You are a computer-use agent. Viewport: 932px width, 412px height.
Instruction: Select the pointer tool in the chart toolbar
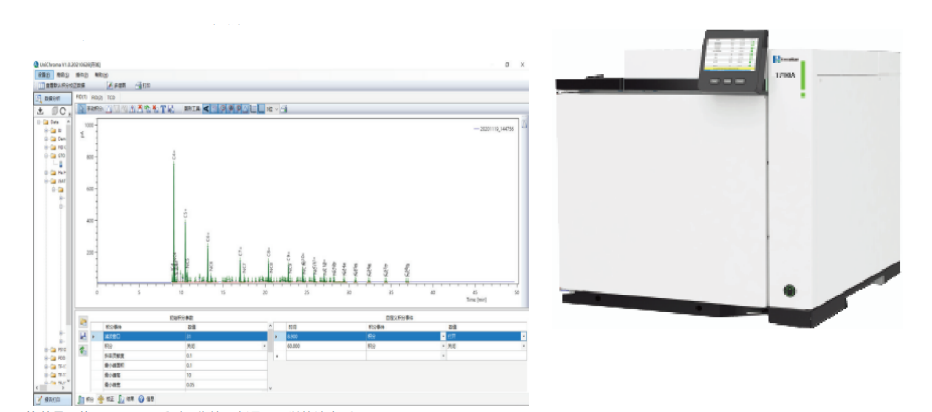point(81,109)
